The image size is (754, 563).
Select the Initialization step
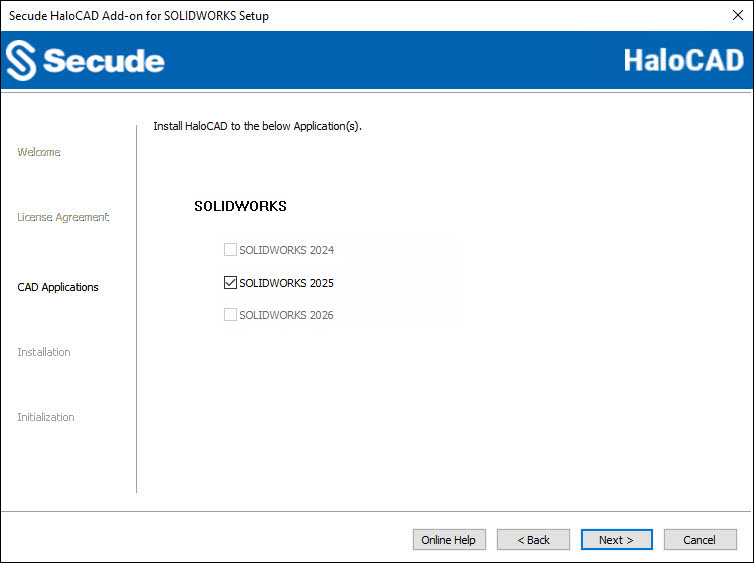click(46, 417)
